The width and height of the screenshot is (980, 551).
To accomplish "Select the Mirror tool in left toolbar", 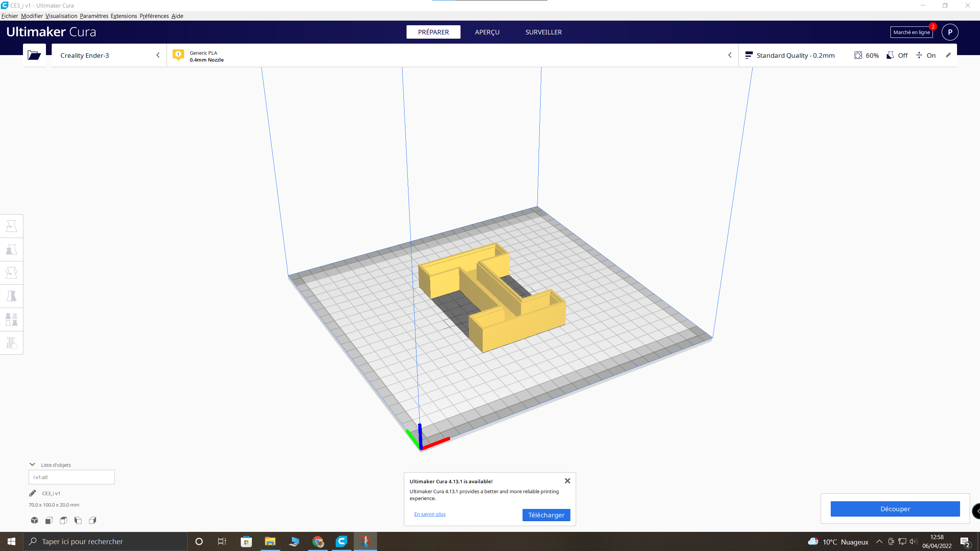I will 11,296.
